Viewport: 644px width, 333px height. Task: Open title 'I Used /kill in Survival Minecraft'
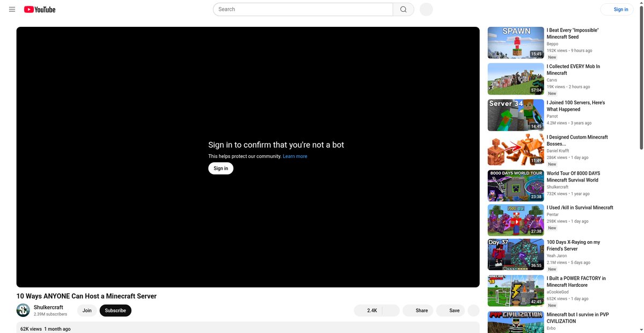click(580, 208)
